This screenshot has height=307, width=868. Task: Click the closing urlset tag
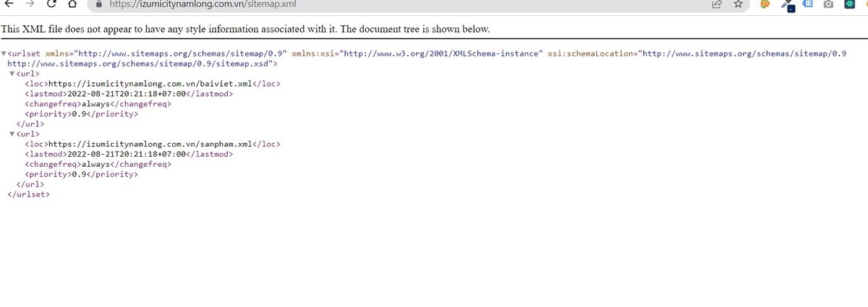(x=29, y=195)
